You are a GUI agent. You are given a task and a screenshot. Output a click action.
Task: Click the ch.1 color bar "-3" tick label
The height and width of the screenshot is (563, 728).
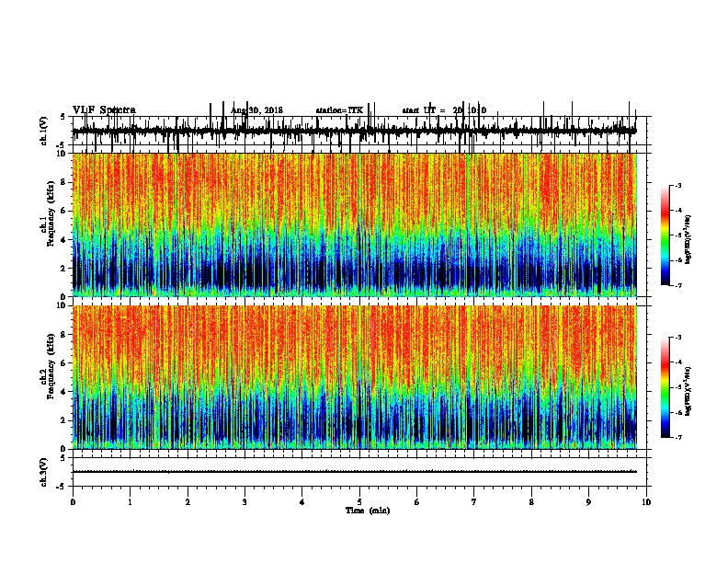point(677,186)
